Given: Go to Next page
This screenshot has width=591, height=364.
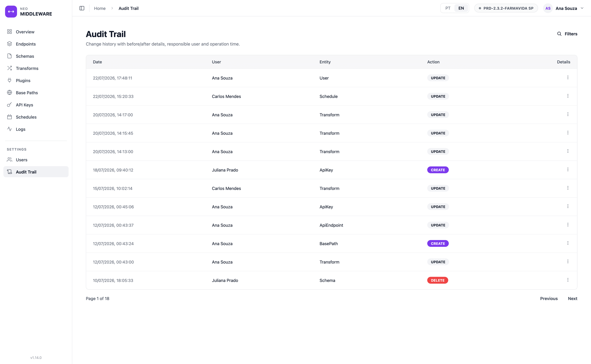Looking at the screenshot, I should pyautogui.click(x=572, y=298).
